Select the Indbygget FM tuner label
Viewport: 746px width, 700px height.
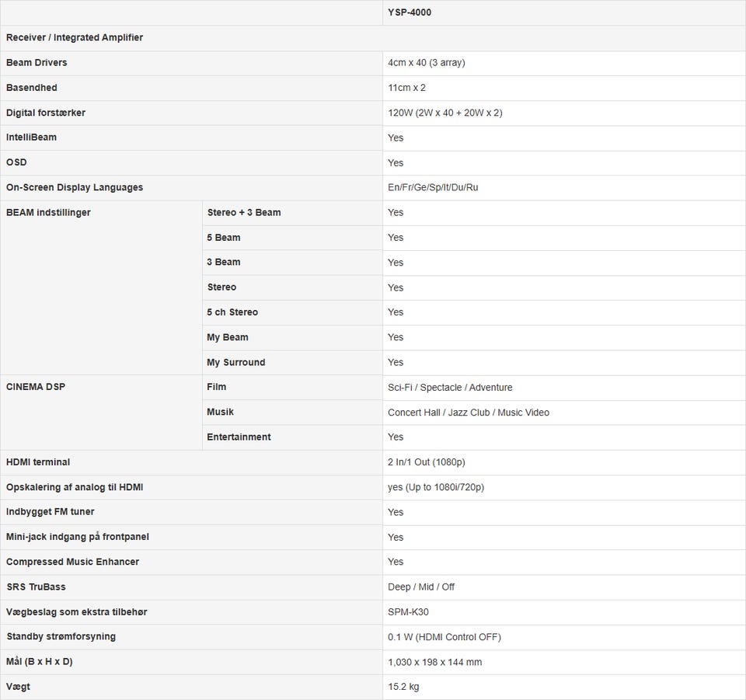coord(51,512)
